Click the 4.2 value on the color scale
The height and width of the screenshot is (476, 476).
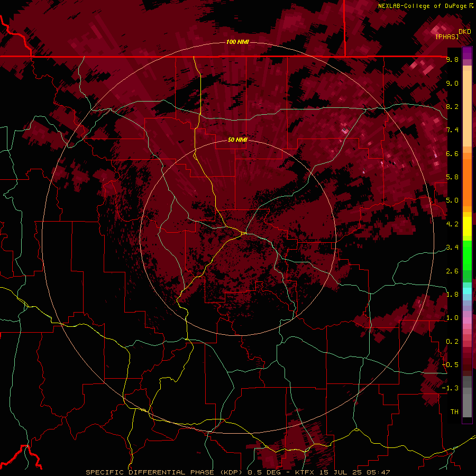[452, 224]
